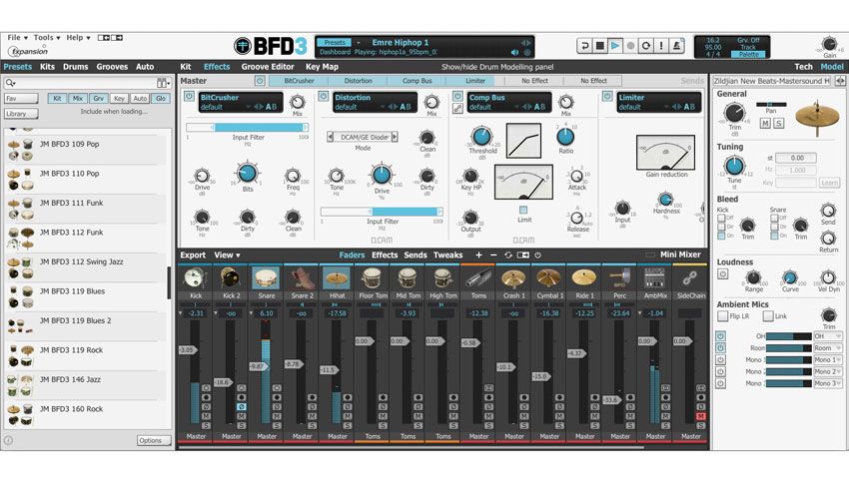Toggle Master channel power button
This screenshot has height=504, width=849.
(260, 81)
